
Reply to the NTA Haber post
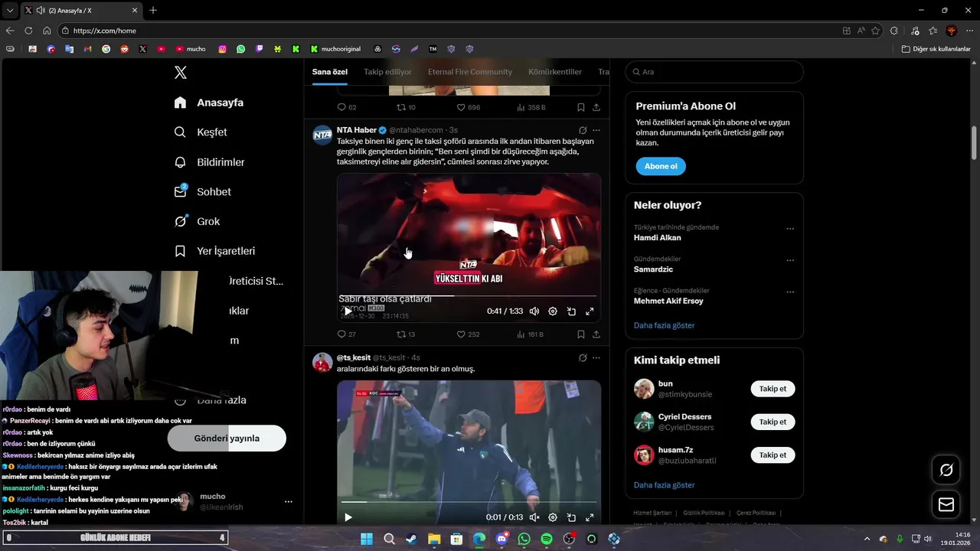point(346,334)
